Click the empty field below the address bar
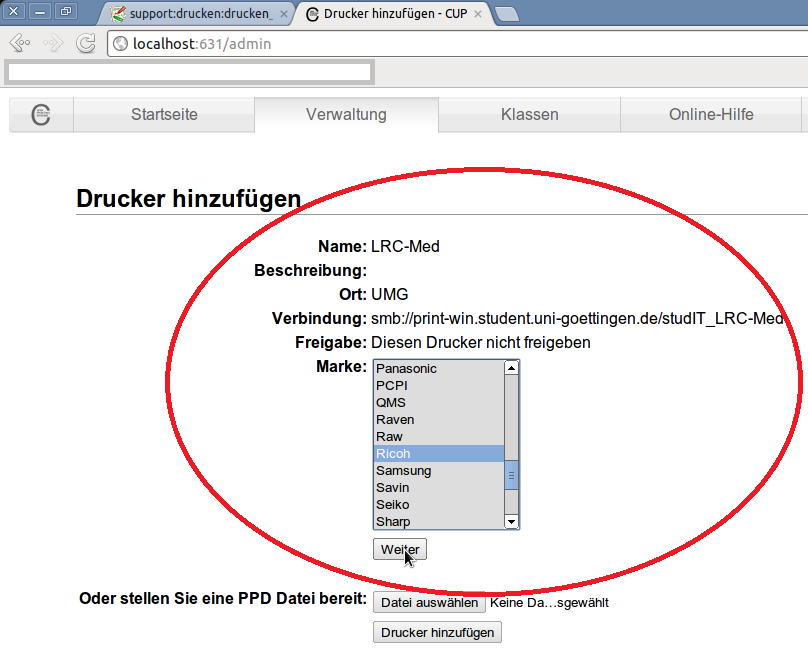The image size is (808, 653). tap(190, 72)
